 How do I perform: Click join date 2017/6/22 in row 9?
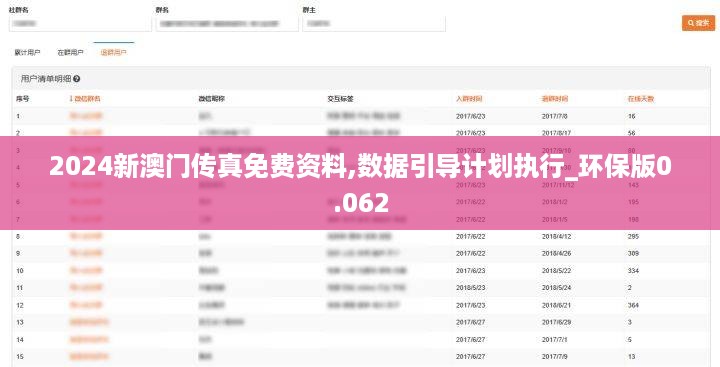[470, 254]
